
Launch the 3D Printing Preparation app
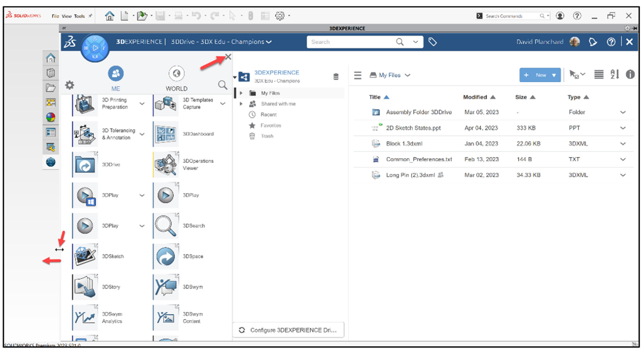(85, 104)
